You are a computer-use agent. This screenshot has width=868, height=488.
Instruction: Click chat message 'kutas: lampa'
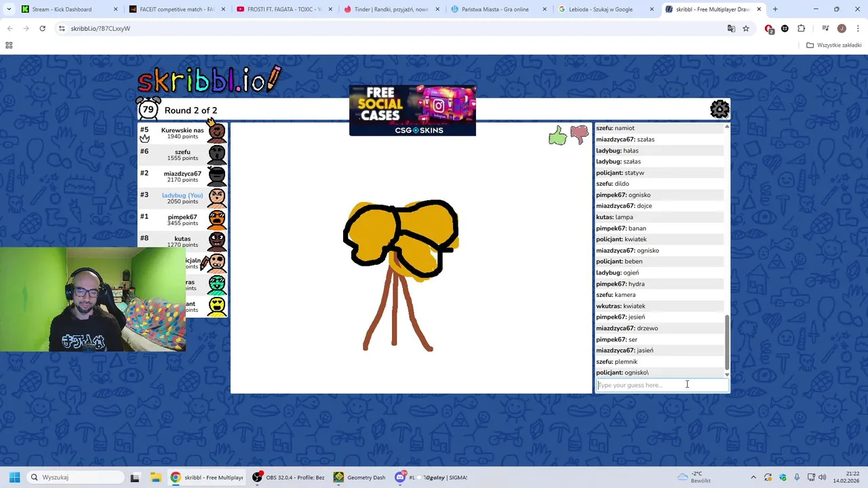614,217
